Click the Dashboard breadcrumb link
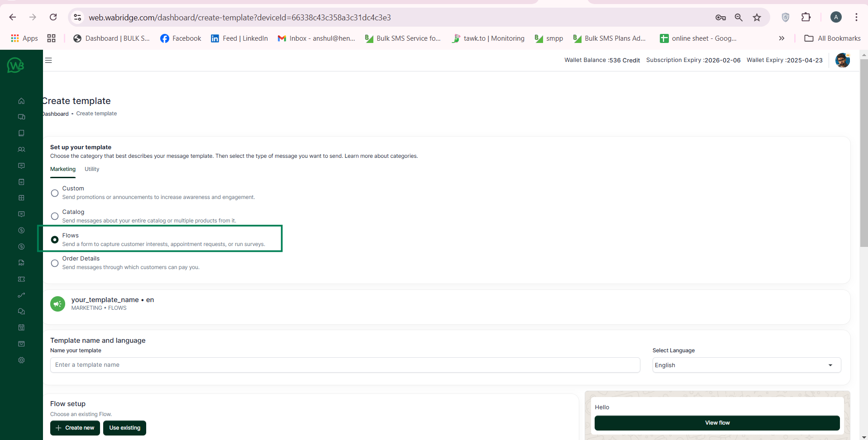 [x=56, y=114]
